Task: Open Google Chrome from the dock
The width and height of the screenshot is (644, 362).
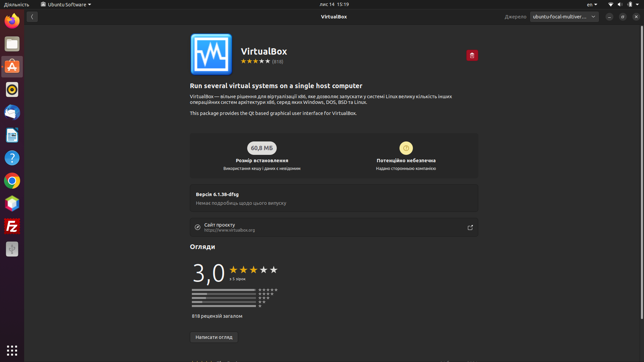Action: (x=12, y=181)
